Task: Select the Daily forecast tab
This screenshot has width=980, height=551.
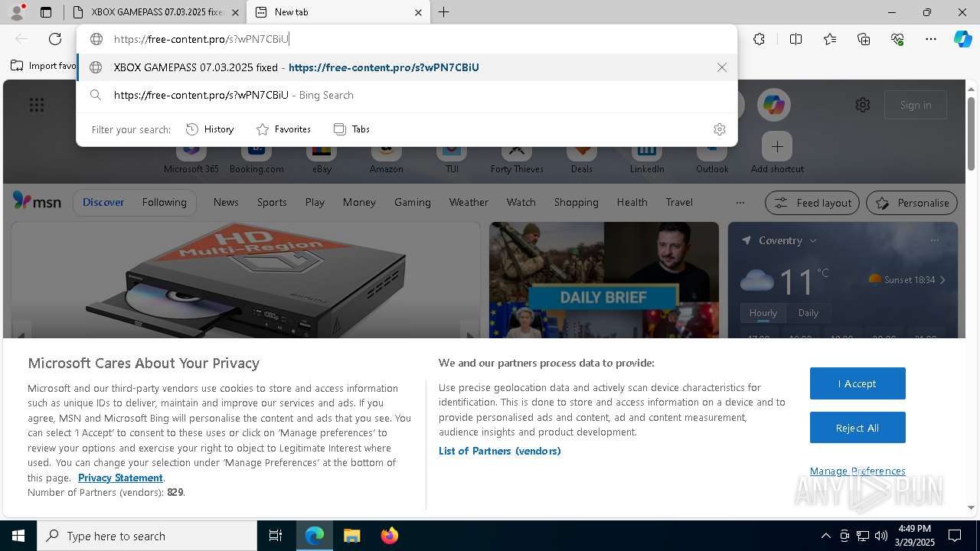Action: [x=808, y=313]
